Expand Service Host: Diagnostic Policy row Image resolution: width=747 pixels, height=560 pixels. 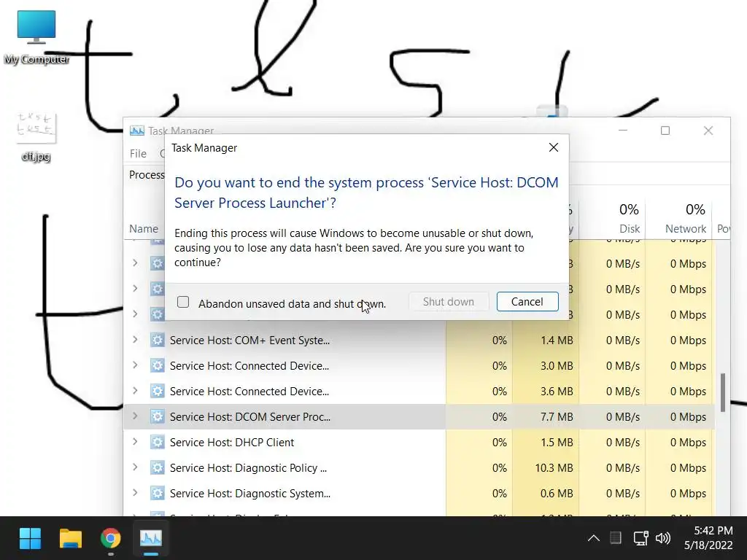pos(135,467)
